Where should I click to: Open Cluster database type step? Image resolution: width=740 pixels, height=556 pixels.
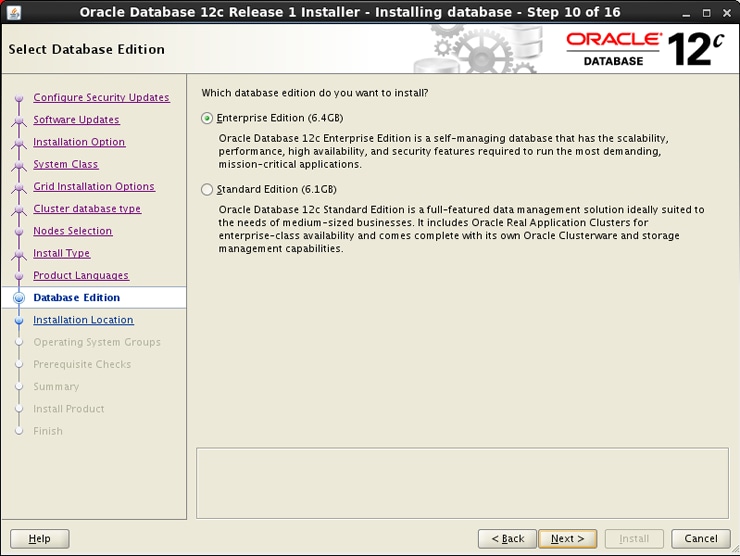click(87, 208)
